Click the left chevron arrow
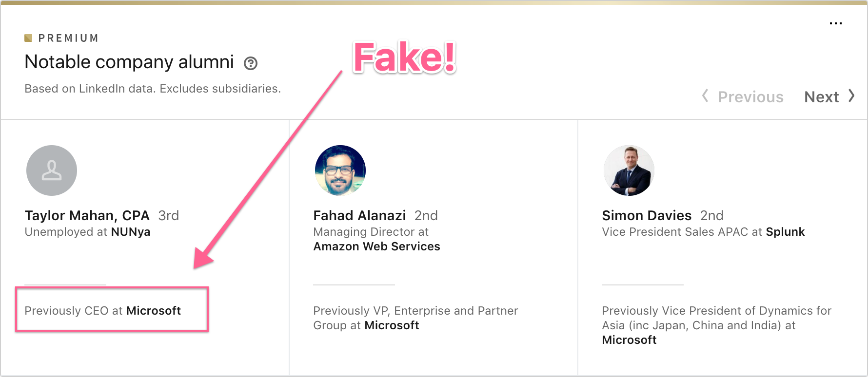 click(705, 96)
